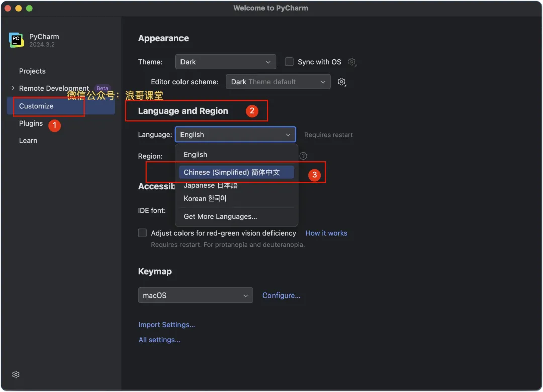Expand the Remote Development arrow
Viewport: 543px width, 392px height.
tap(13, 88)
